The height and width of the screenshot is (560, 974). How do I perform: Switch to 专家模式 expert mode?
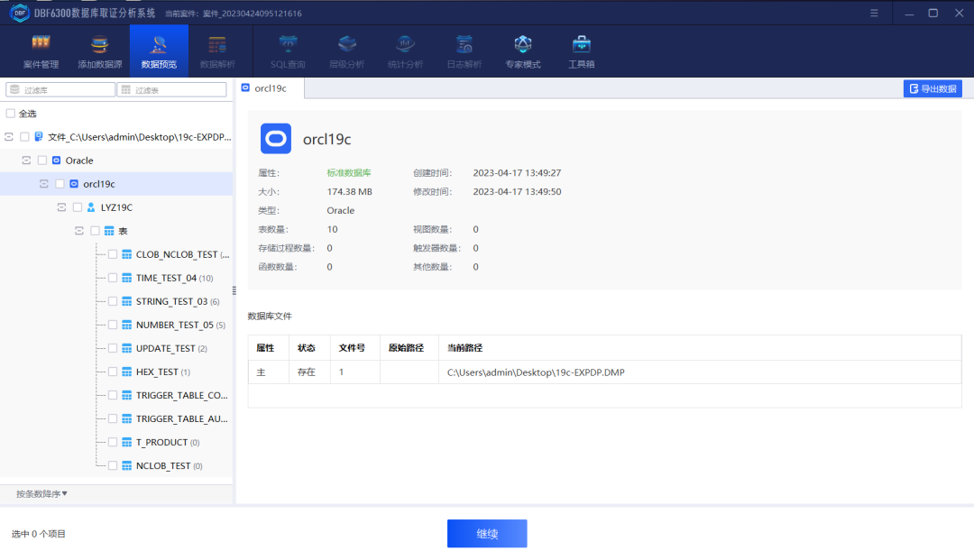pyautogui.click(x=523, y=50)
